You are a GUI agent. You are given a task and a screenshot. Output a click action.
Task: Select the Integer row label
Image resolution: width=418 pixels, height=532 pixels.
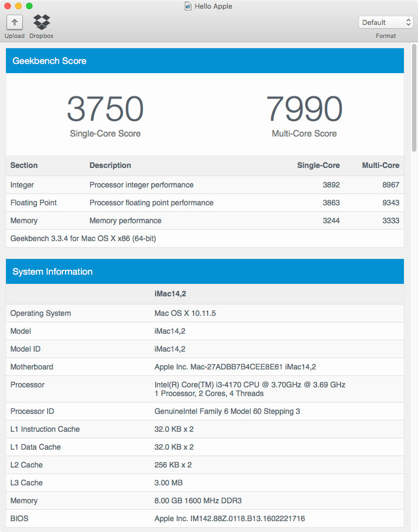point(22,185)
